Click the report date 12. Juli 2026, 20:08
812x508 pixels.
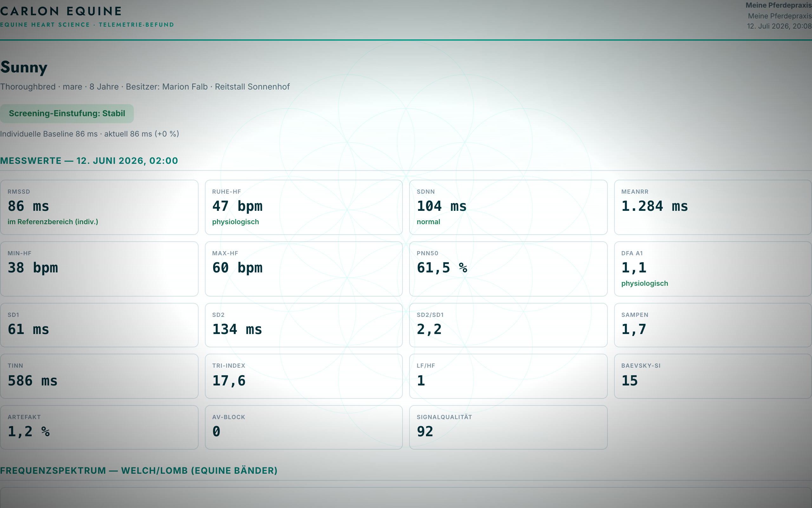click(x=779, y=26)
